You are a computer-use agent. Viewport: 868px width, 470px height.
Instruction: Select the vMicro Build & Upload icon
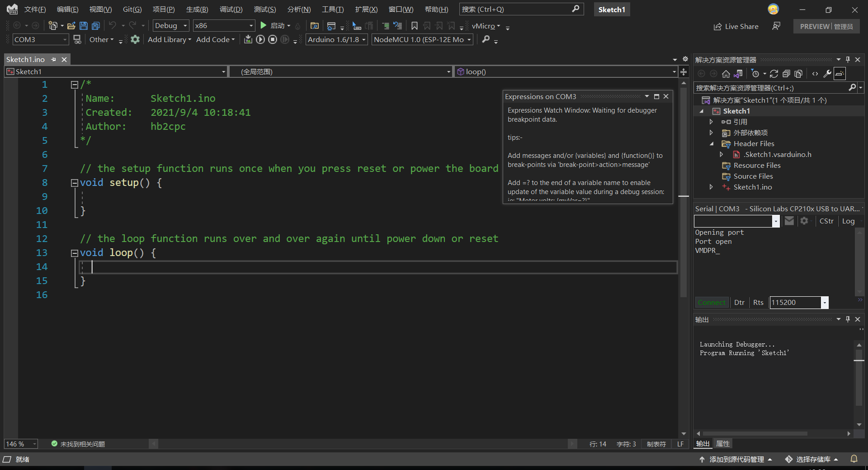(x=248, y=39)
